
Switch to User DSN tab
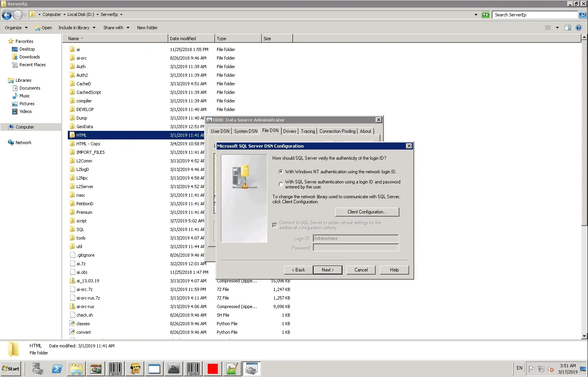pos(220,131)
